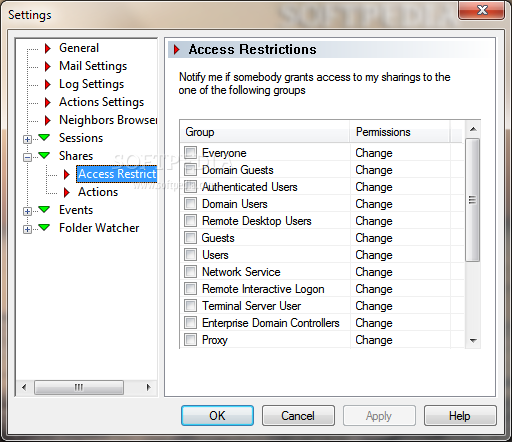Click the red arrow icon beside General
Viewport: 512px width, 442px height.
point(48,48)
